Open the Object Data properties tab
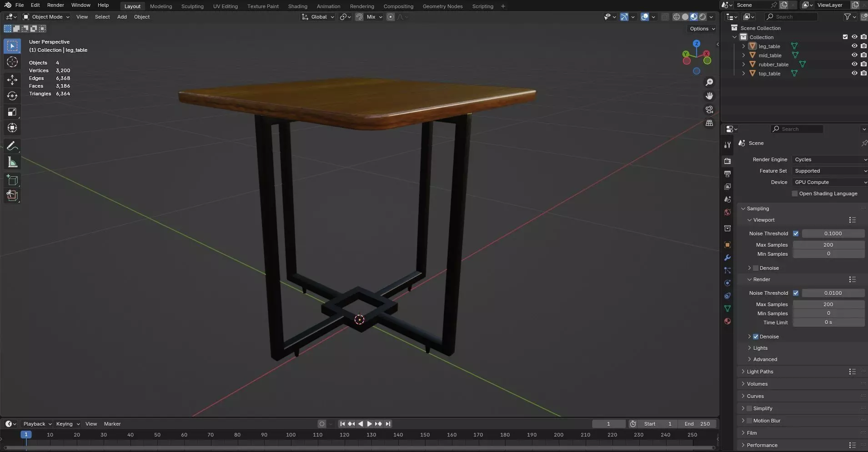Image resolution: width=868 pixels, height=452 pixels. pyautogui.click(x=728, y=308)
